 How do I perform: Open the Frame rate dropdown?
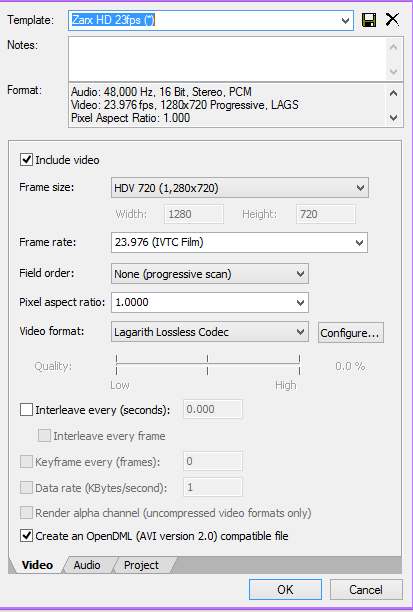pos(239,242)
